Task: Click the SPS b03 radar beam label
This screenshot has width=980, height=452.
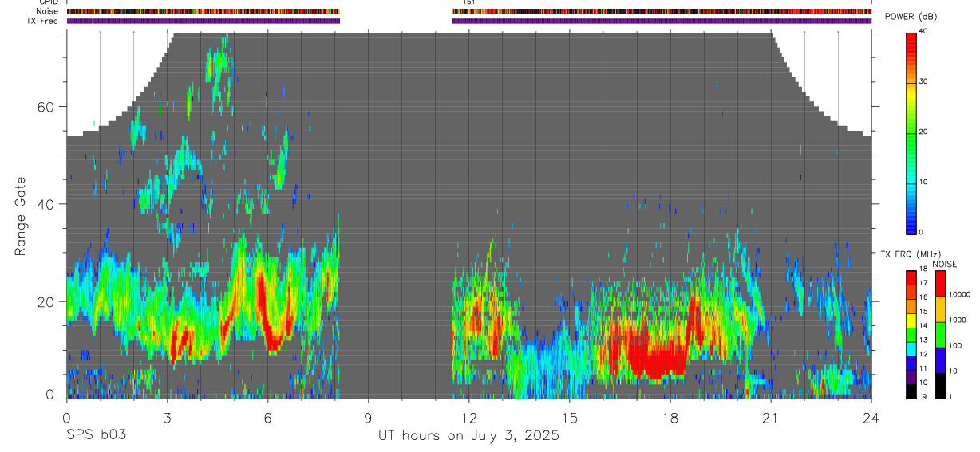Action: pos(96,434)
